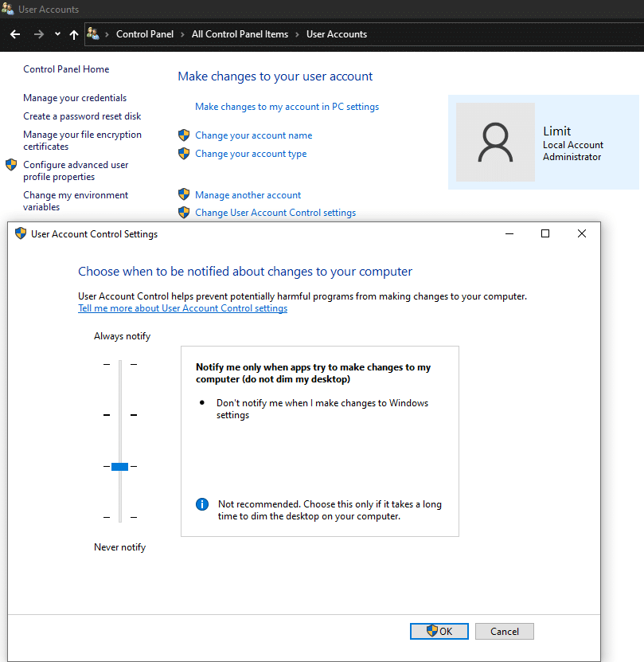Click Change your account name link
The width and height of the screenshot is (644, 662).
(x=254, y=135)
